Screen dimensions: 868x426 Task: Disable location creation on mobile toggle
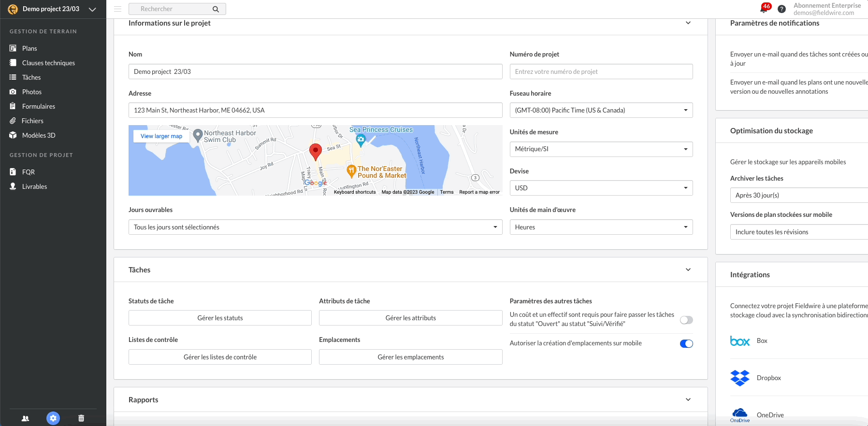[x=686, y=343]
